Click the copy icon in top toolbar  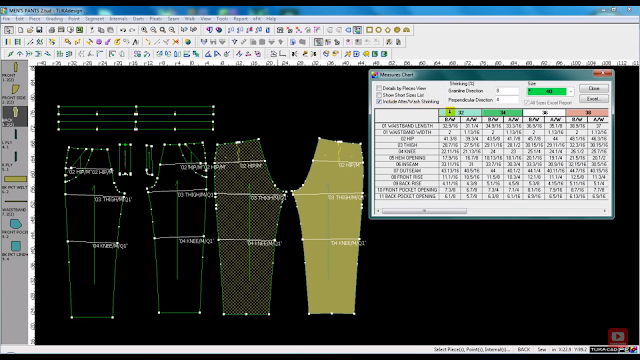tap(101, 30)
